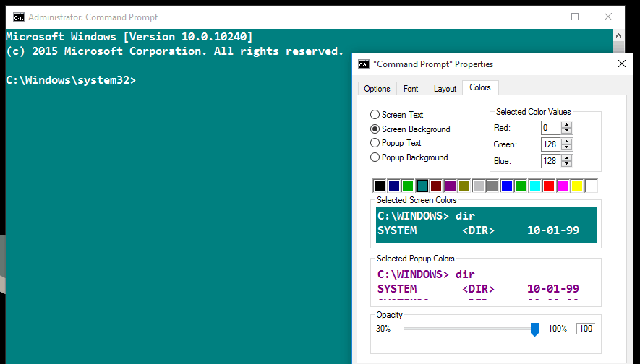The height and width of the screenshot is (364, 640).
Task: Click the Selected Screen Colors preview box
Action: 487,225
